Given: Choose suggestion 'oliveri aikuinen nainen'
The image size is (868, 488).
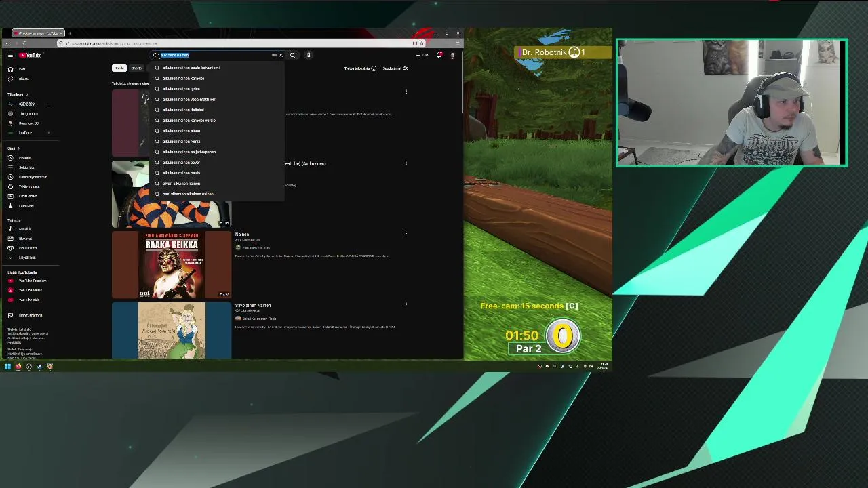Looking at the screenshot, I should tap(216, 184).
